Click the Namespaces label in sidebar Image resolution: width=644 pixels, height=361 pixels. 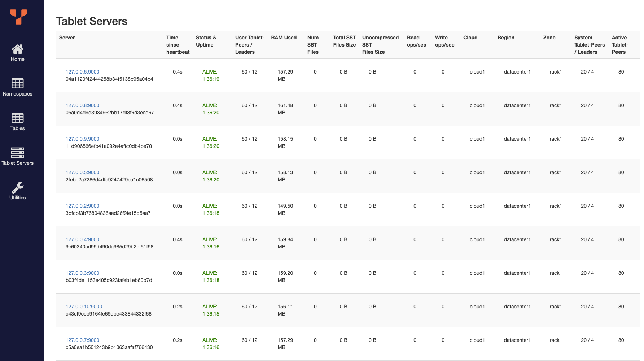[17, 94]
